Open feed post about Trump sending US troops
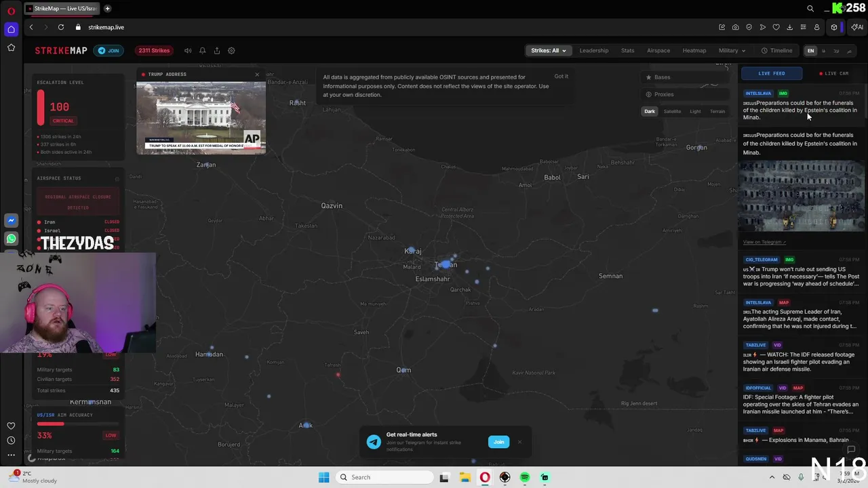Image resolution: width=868 pixels, height=488 pixels. [x=801, y=277]
